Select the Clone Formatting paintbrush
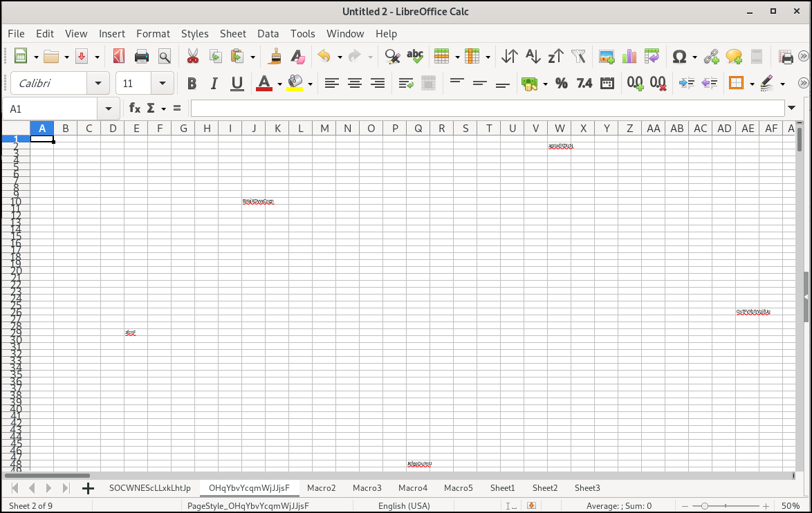 pos(275,57)
